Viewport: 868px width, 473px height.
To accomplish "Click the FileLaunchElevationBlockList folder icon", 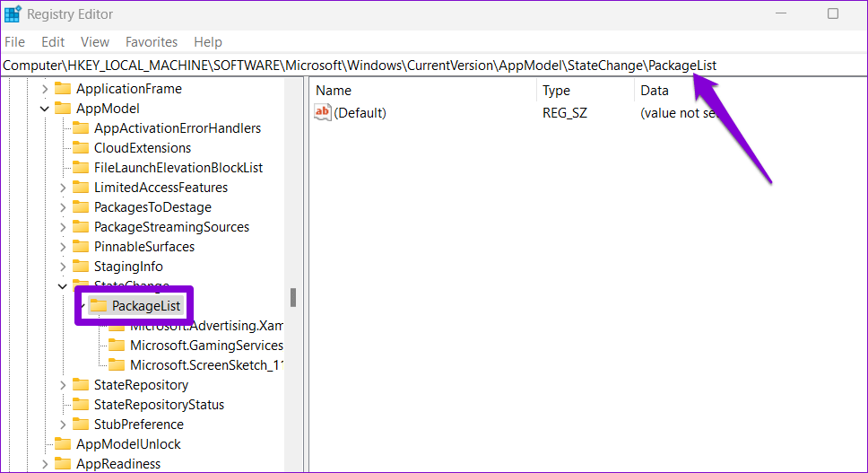I will click(81, 168).
